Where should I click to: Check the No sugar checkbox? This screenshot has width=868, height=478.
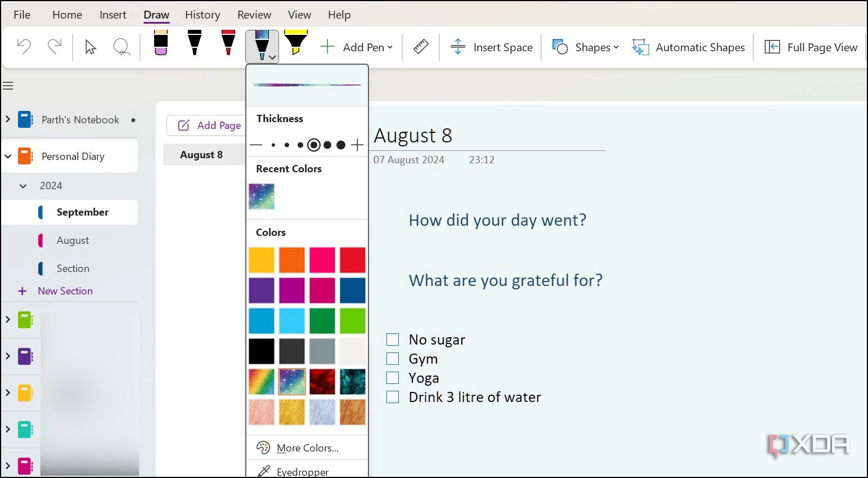click(393, 339)
